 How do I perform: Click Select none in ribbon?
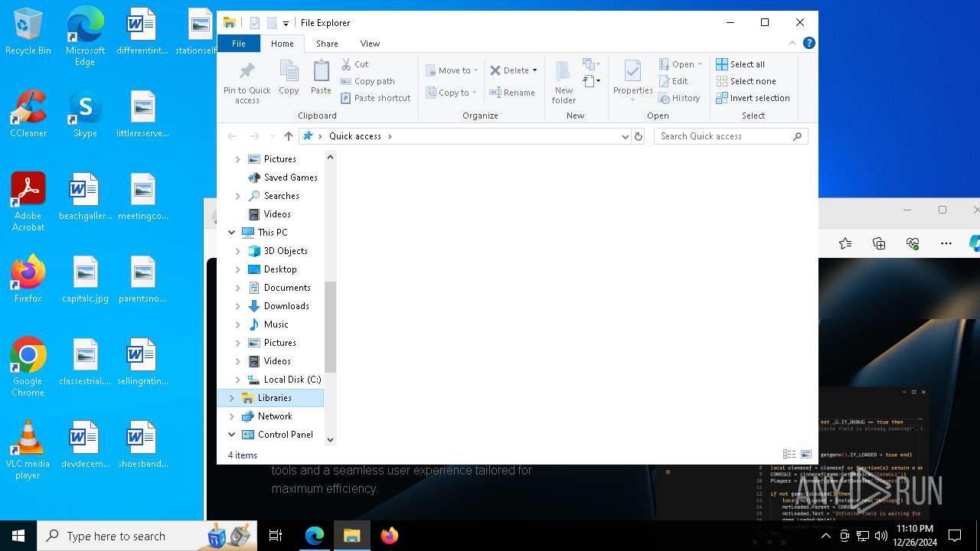[746, 81]
